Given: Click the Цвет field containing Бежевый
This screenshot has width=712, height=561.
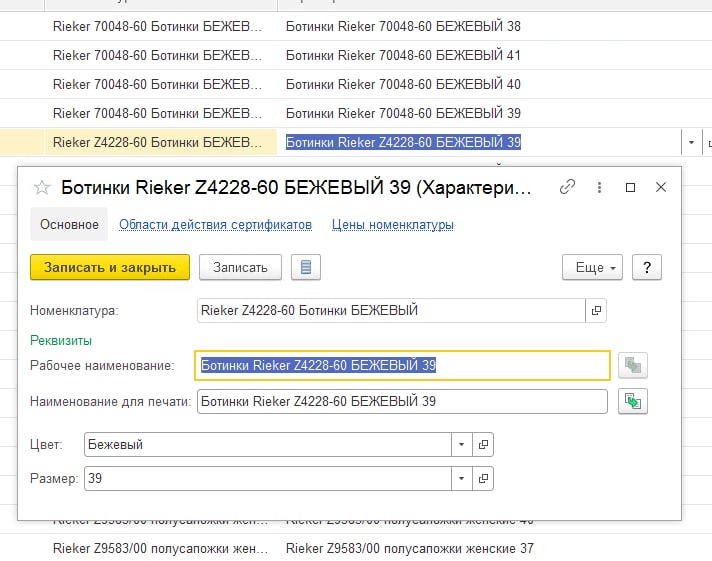Looking at the screenshot, I should (x=268, y=444).
